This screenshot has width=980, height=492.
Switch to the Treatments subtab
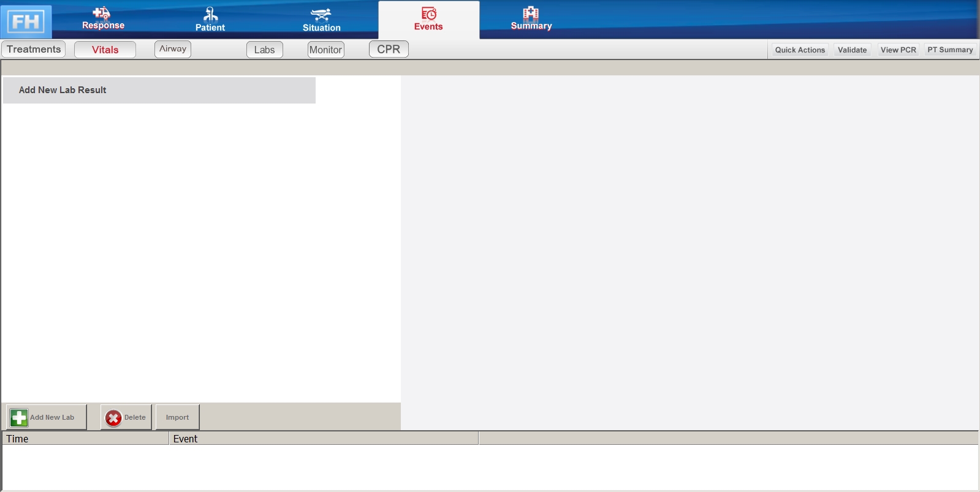(x=34, y=49)
